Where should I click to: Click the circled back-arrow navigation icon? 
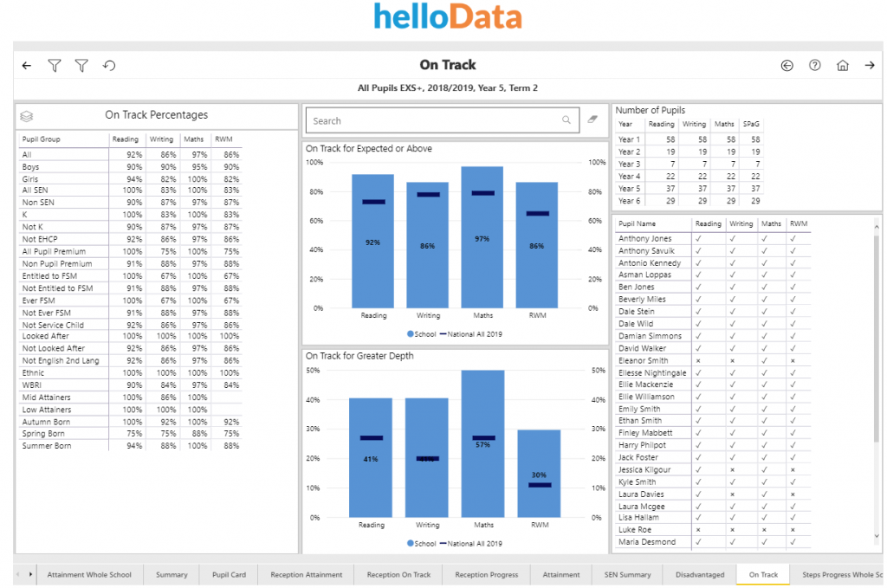point(787,65)
